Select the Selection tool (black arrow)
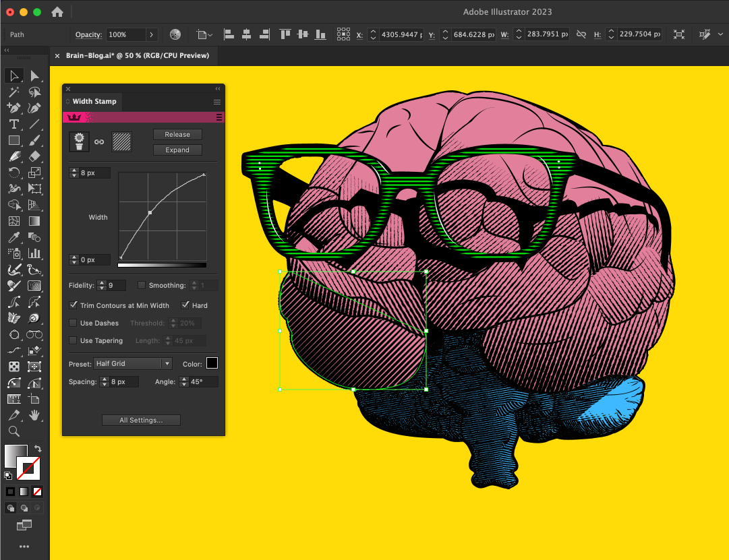 [x=14, y=75]
